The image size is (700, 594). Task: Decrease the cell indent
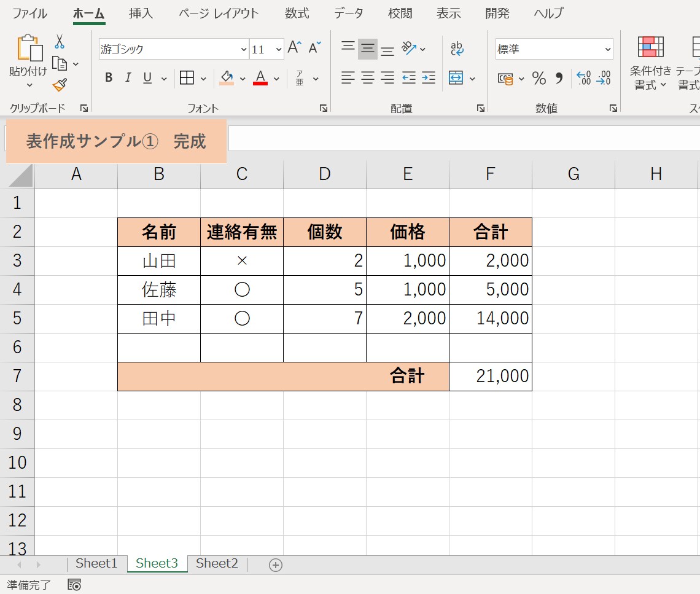[409, 78]
